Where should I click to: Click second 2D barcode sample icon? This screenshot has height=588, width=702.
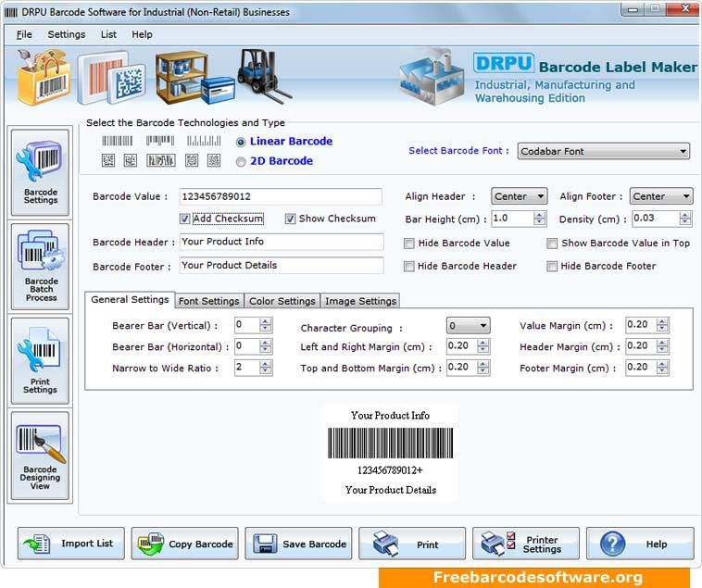[x=131, y=160]
